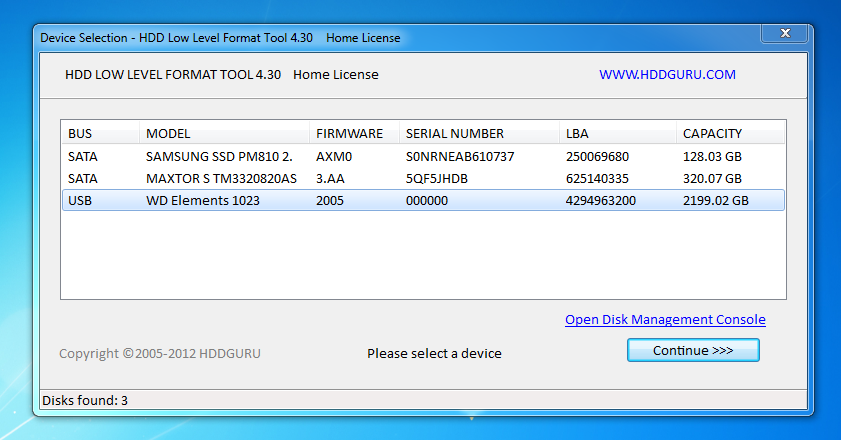
Task: Click capacity value 128.03 GB
Action: coord(712,157)
